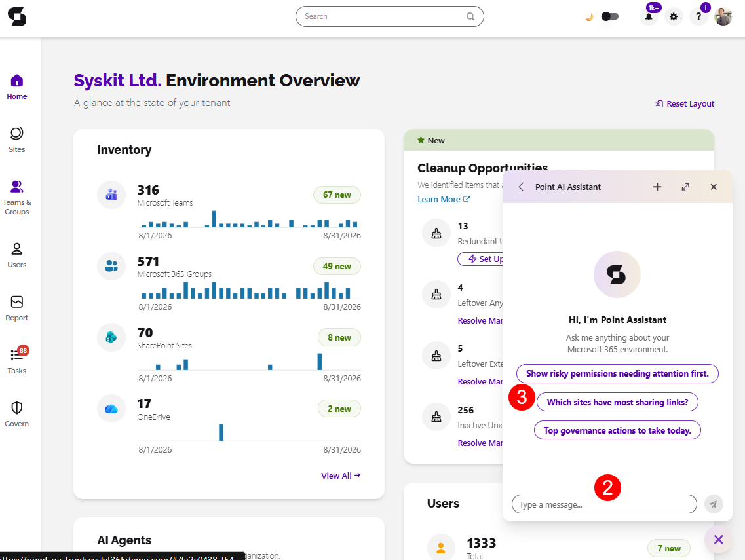745x560 pixels.
Task: Open the settings gear
Action: click(x=674, y=16)
